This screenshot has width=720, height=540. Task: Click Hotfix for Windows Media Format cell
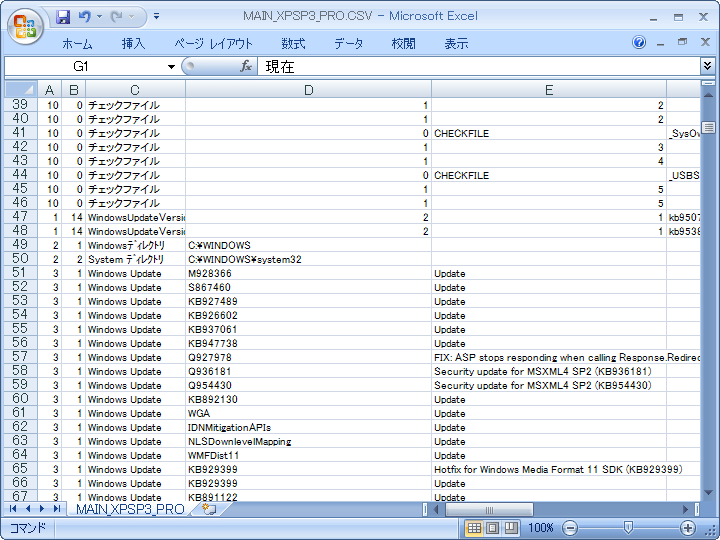(x=549, y=469)
